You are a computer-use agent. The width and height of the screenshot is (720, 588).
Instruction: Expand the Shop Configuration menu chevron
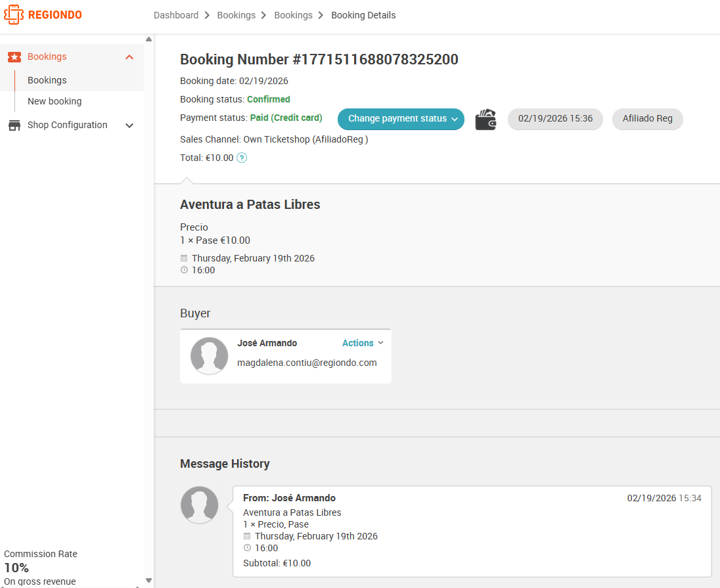(129, 125)
